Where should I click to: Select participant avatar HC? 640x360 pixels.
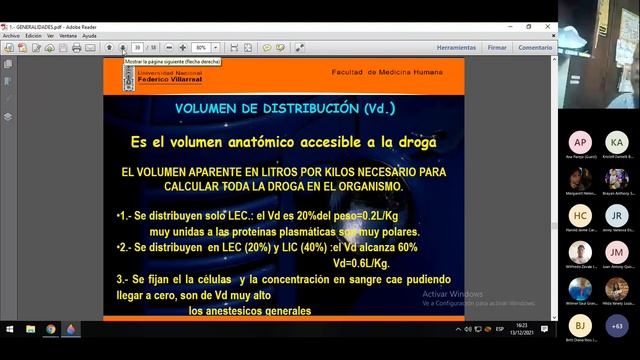tap(580, 216)
